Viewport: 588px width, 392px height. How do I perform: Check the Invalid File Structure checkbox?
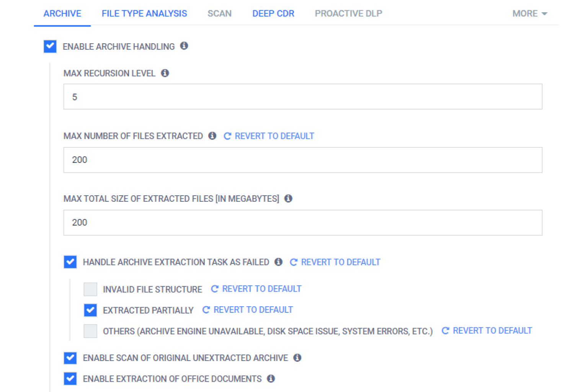pos(90,289)
